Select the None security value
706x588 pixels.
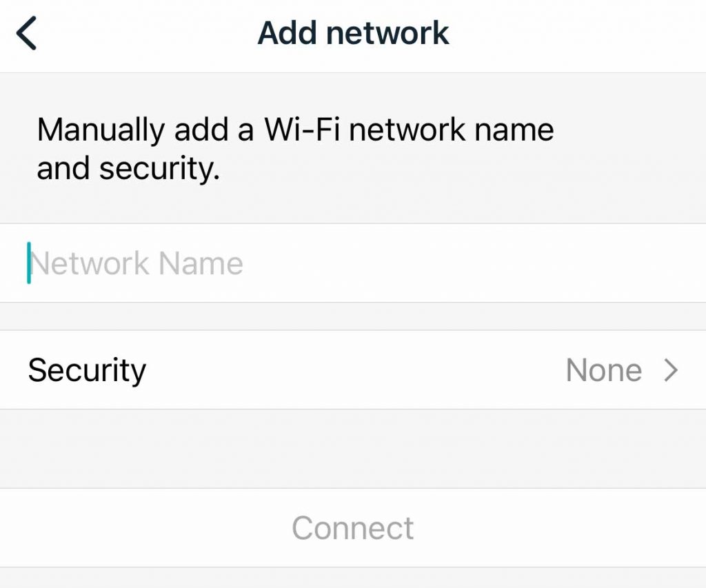tap(603, 371)
